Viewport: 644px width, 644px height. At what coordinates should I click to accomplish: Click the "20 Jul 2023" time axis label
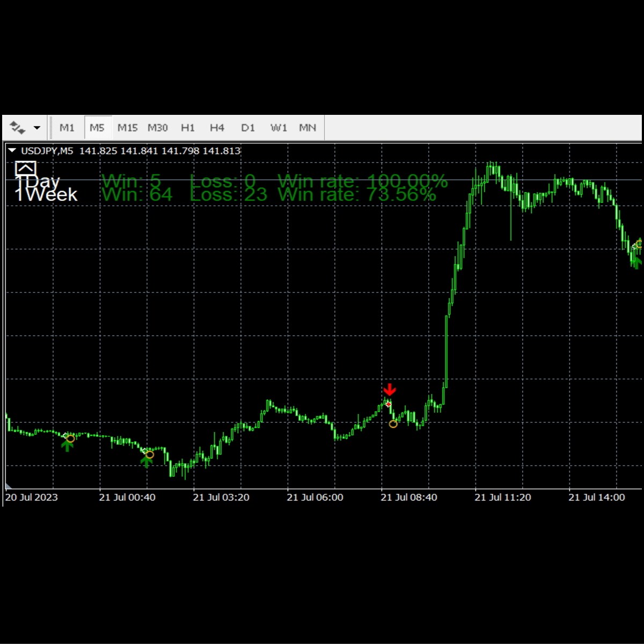(x=32, y=497)
